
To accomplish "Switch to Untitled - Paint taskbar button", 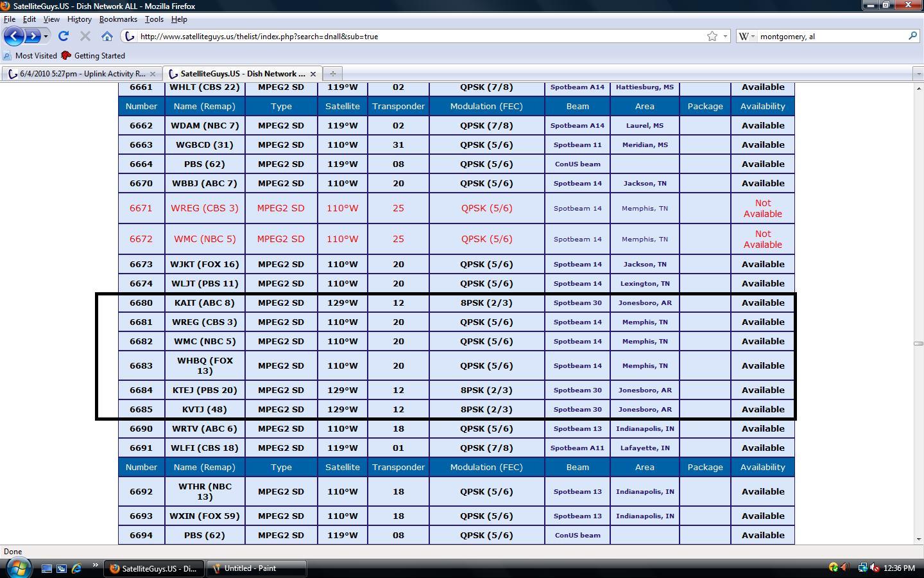I will click(256, 568).
